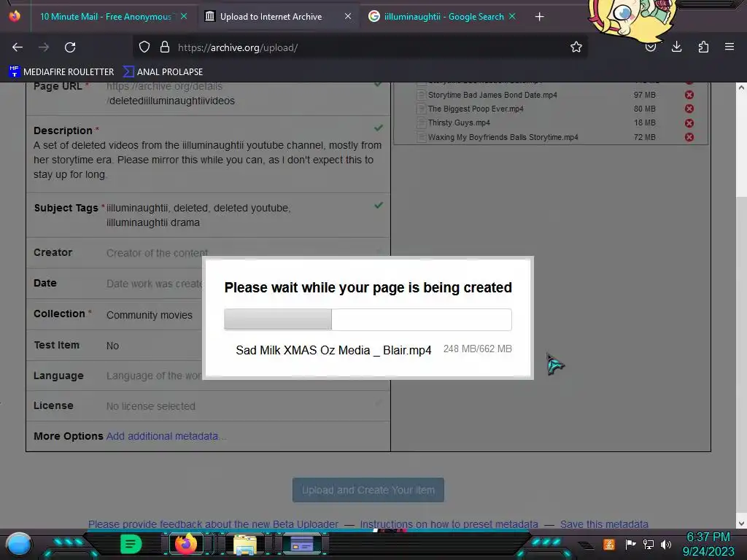Screen dimensions: 747x560
Task: Open the Downloads panel
Action: [x=676, y=47]
